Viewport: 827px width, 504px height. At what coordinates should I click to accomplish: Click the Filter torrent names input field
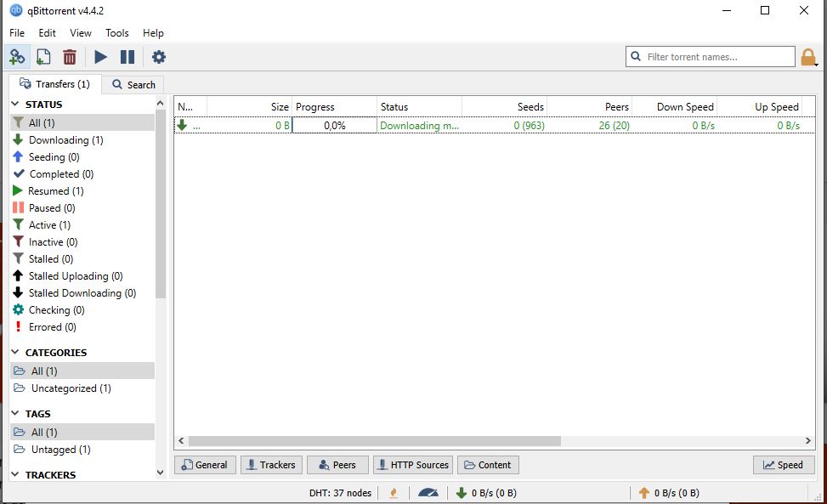click(x=711, y=56)
